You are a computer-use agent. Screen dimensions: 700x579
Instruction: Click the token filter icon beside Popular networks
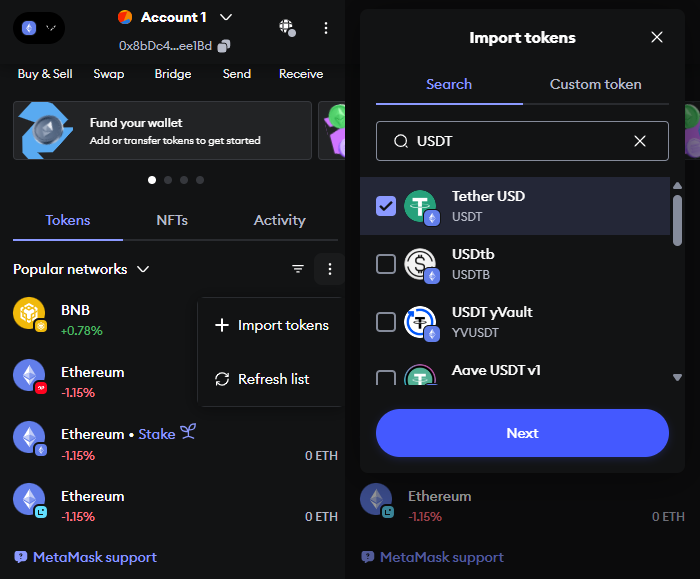click(x=298, y=269)
